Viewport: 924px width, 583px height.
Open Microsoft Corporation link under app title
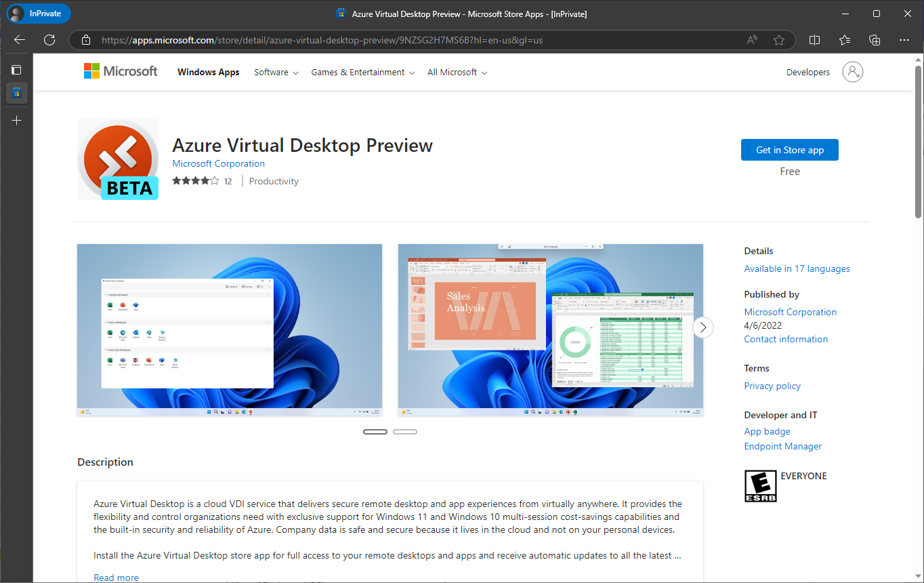pos(218,163)
